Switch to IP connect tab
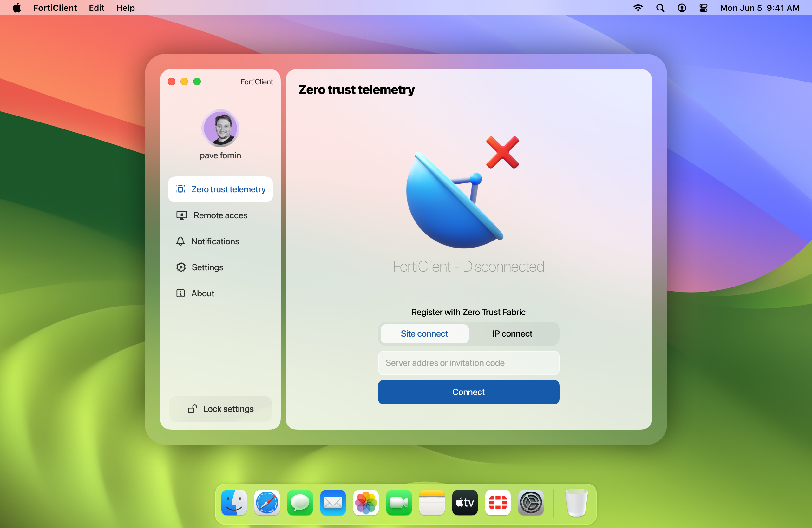Viewport: 812px width, 528px height. [x=512, y=334]
